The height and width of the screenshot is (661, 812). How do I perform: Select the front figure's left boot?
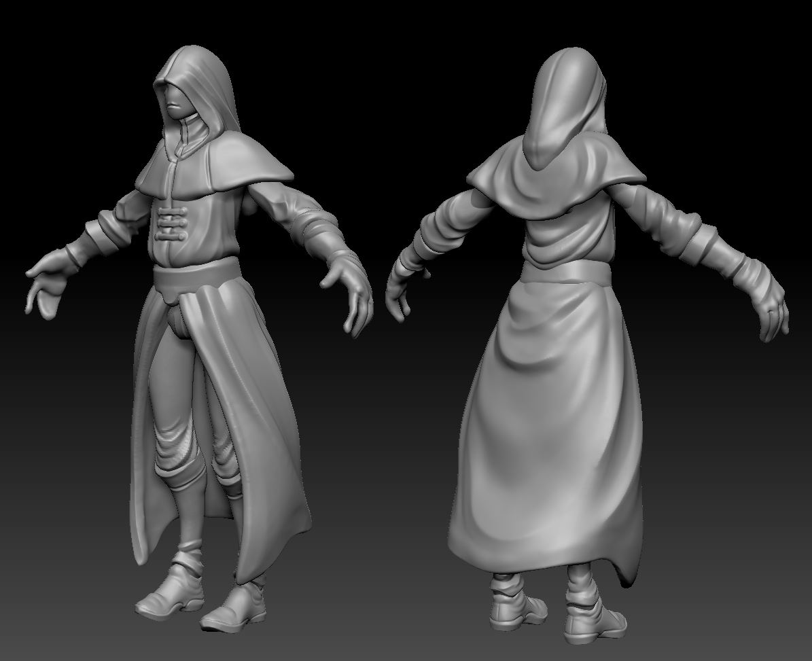(x=171, y=590)
